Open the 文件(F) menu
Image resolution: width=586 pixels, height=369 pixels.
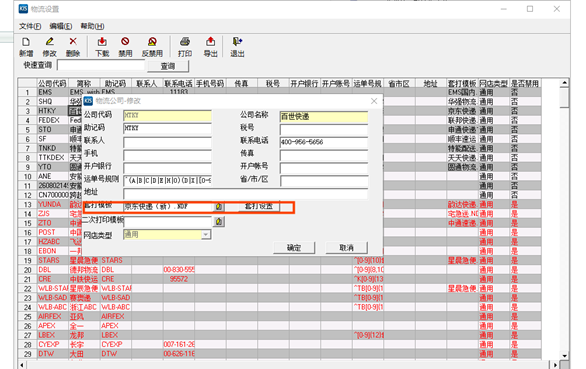click(x=30, y=26)
